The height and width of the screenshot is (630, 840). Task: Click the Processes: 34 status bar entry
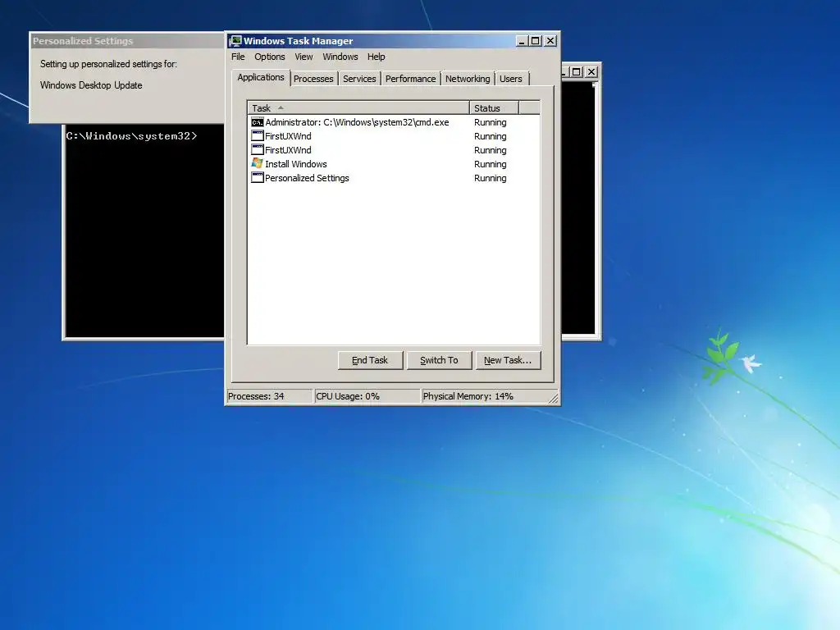(x=269, y=396)
